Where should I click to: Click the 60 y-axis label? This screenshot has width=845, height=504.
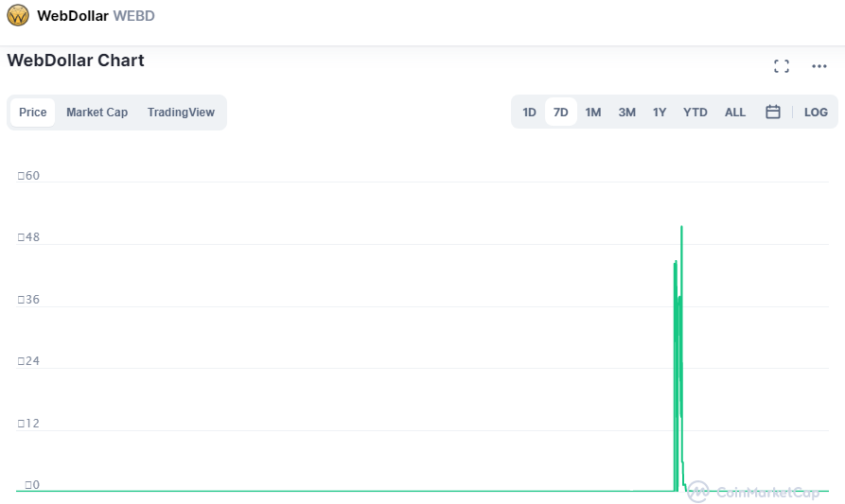(x=28, y=176)
